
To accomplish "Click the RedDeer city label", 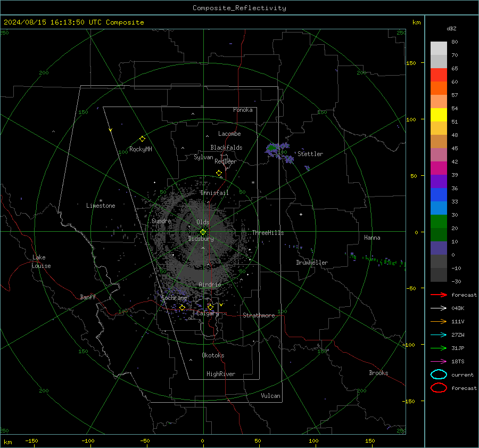I will coord(226,161).
